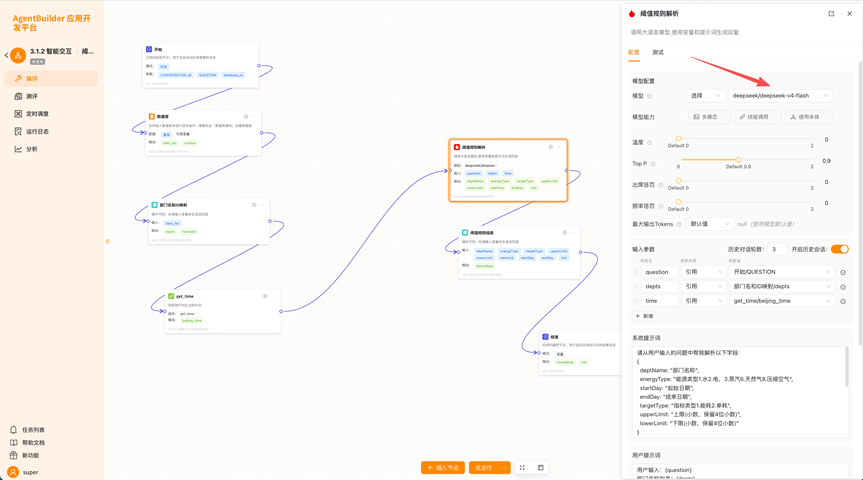Click into the 系统提示词 text area
The image size is (863, 480).
tap(738, 392)
